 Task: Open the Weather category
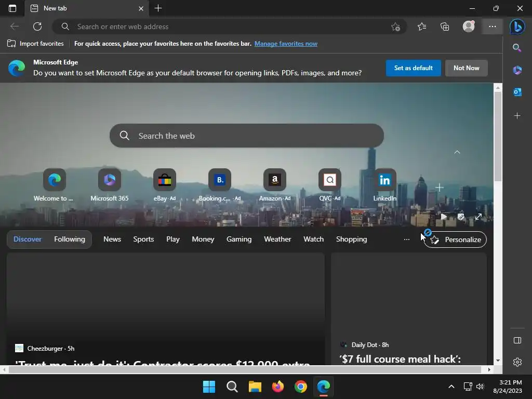click(x=277, y=239)
